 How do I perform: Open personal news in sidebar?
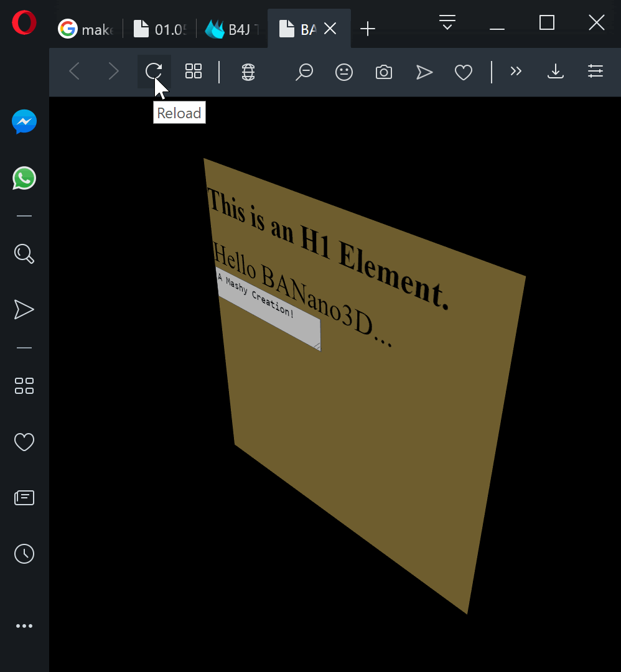24,498
